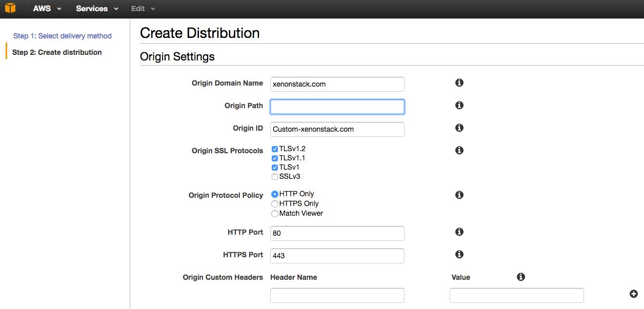
Task: Open the Origin ID info tooltip
Action: [x=459, y=127]
